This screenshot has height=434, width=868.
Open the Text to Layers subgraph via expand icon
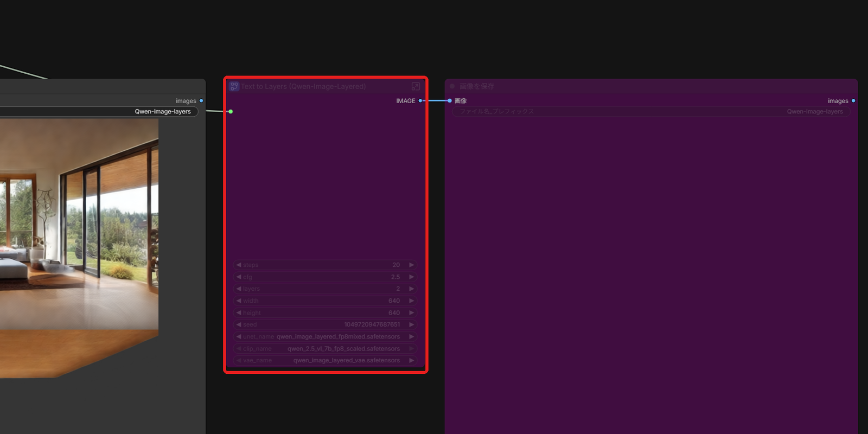(416, 86)
